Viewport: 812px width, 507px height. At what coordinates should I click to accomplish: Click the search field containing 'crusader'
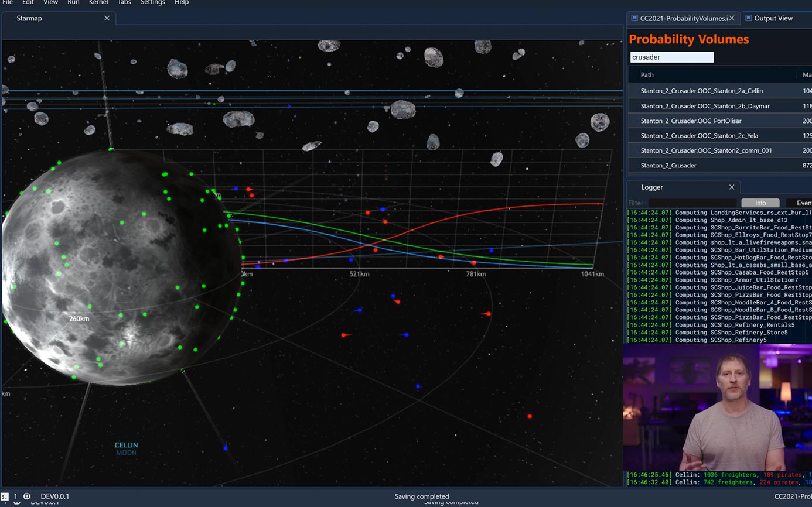coord(672,57)
